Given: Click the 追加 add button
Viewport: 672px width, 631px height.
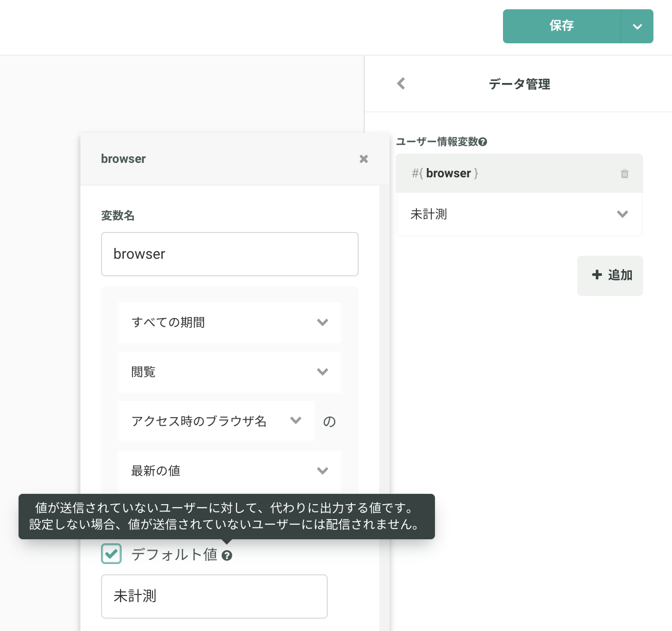Looking at the screenshot, I should [610, 275].
